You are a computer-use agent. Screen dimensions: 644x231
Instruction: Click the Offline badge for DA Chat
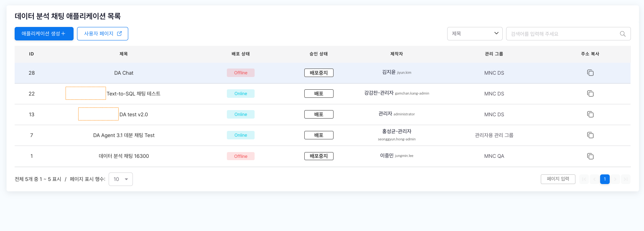pyautogui.click(x=241, y=73)
